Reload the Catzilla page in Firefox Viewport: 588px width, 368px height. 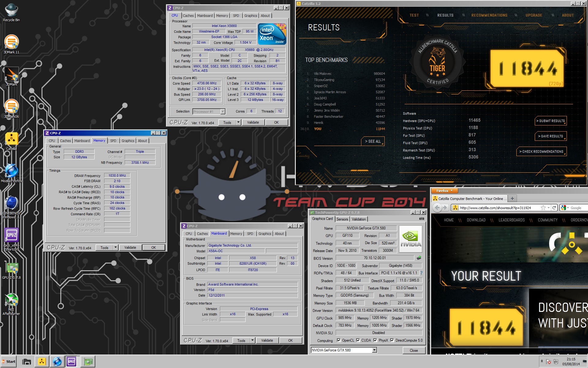(554, 208)
